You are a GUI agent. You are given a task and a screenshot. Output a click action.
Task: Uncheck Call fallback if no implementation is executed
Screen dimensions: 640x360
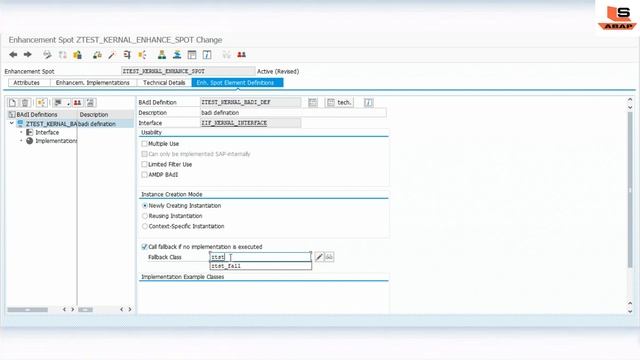point(144,247)
